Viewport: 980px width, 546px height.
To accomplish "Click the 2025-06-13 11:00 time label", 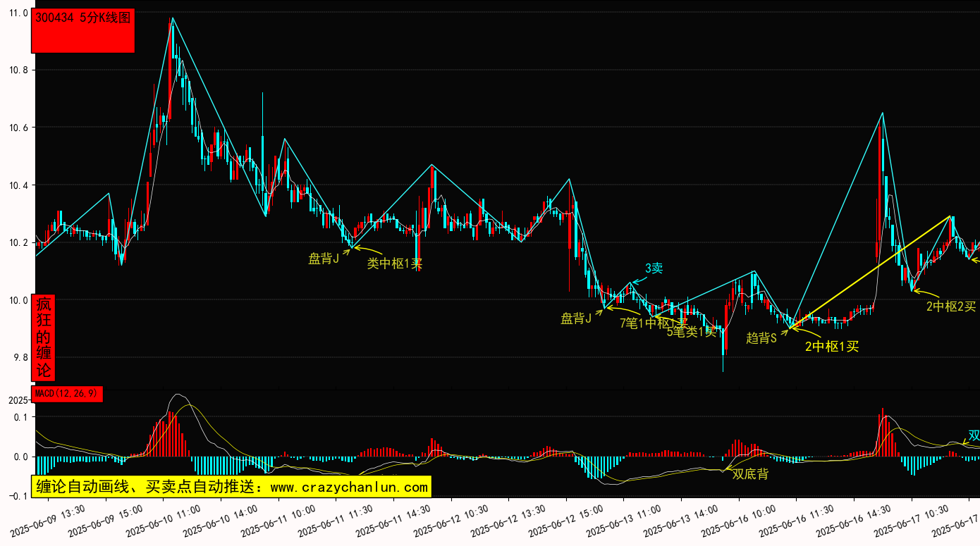I will pyautogui.click(x=624, y=520).
